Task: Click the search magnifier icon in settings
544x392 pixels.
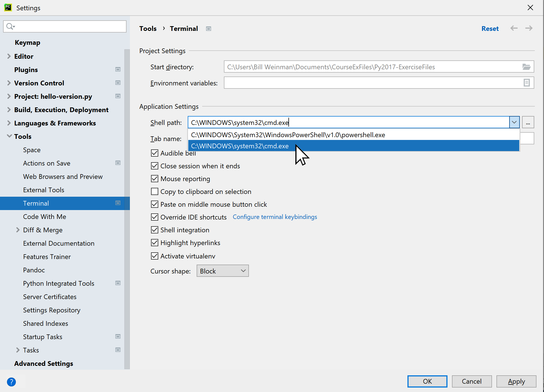Action: pyautogui.click(x=11, y=26)
